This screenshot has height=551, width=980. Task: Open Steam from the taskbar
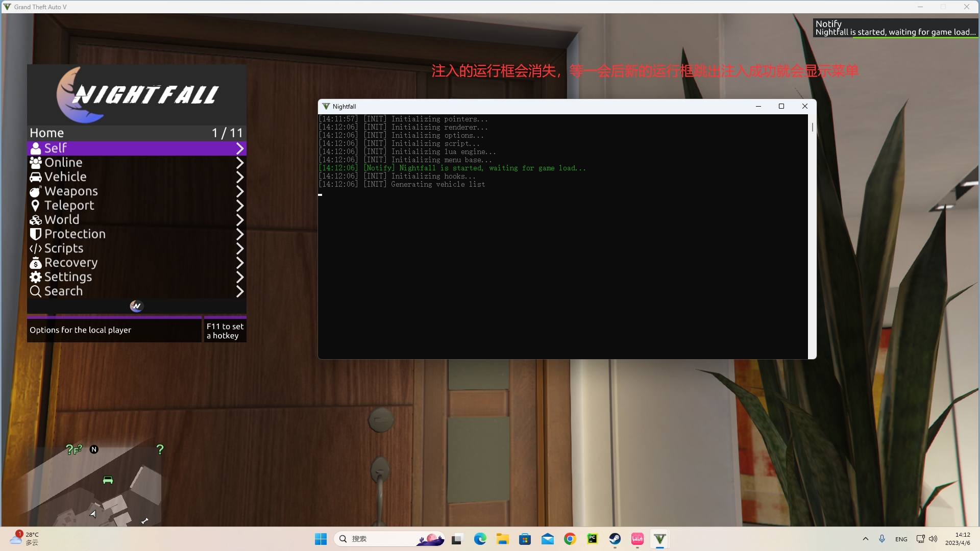pos(615,539)
